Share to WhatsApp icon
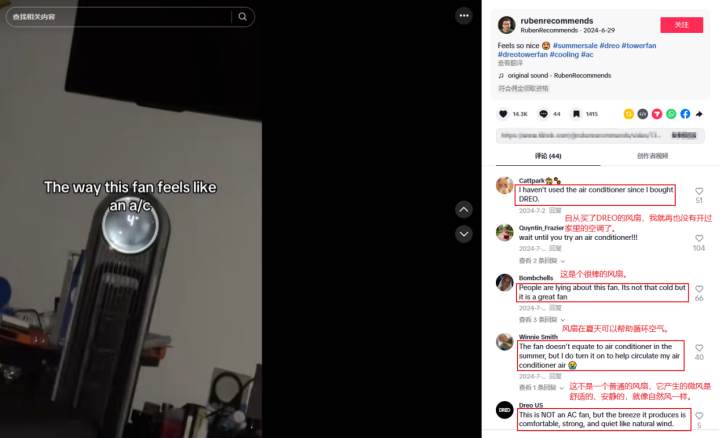This screenshot has width=719, height=438. pyautogui.click(x=671, y=114)
